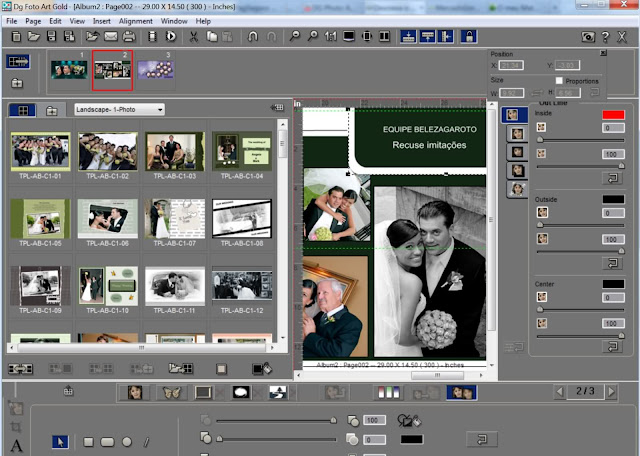Click the apply button under the Center section
Screen dimensions: 640x456
(x=610, y=347)
